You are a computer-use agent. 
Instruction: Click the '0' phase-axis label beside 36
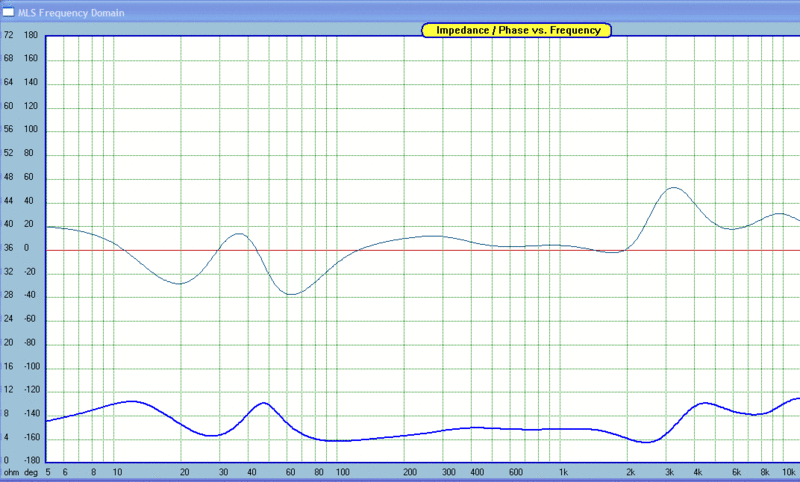click(27, 248)
